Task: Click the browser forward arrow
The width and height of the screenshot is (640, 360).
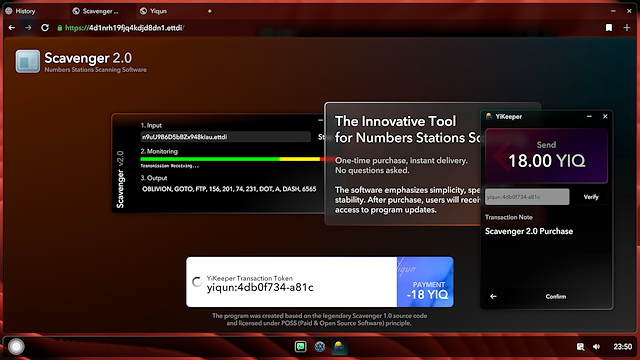Action: [x=28, y=28]
